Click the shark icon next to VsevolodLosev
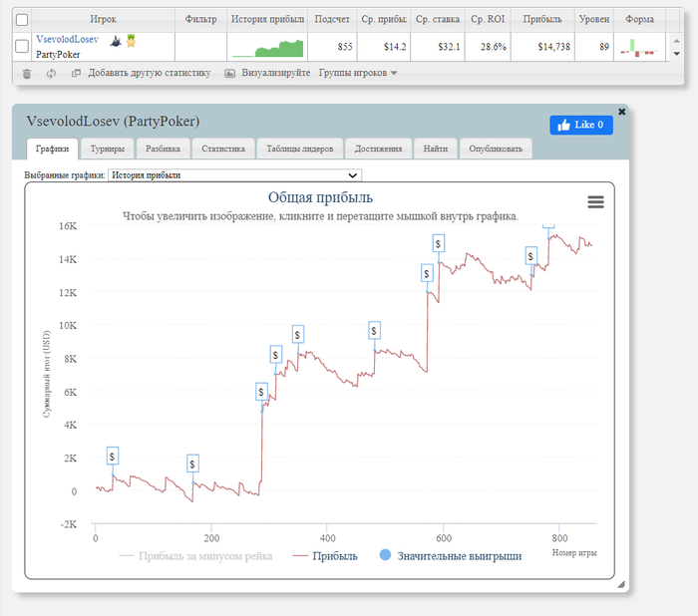This screenshot has height=616, width=698. pyautogui.click(x=116, y=42)
